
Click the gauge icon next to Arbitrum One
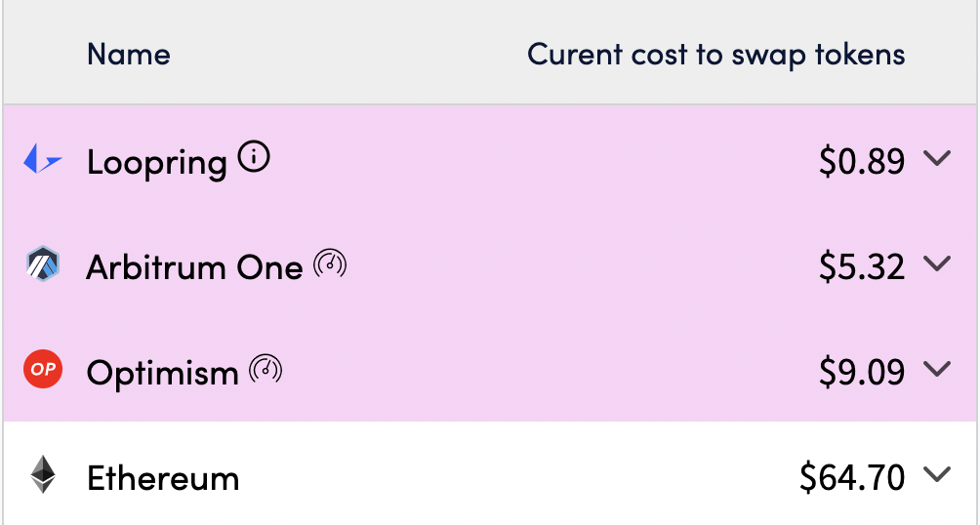click(x=330, y=263)
